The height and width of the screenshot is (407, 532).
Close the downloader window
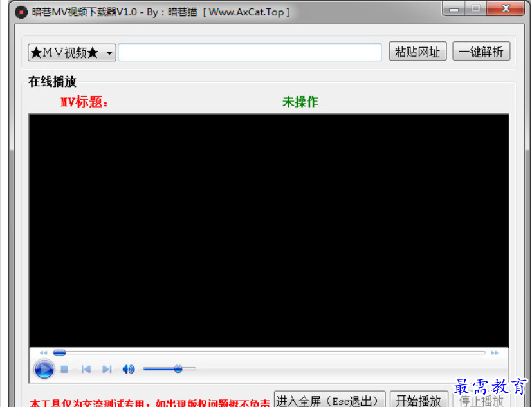(506, 8)
